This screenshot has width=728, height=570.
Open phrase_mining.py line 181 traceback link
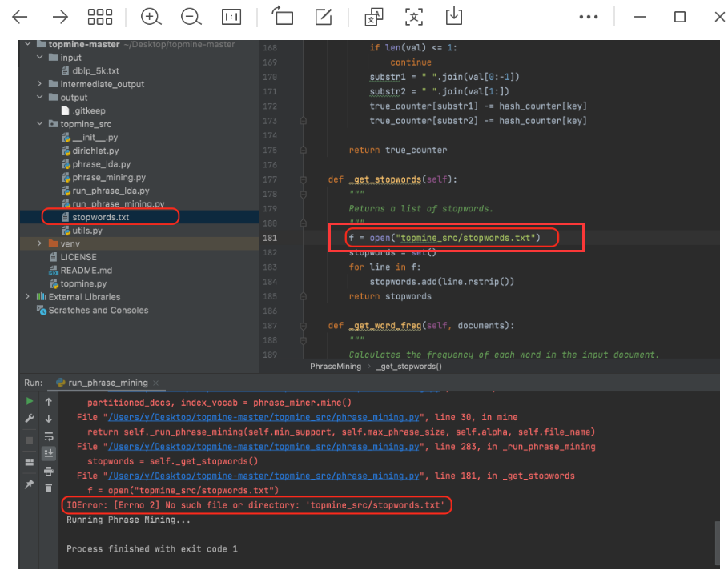click(x=266, y=476)
